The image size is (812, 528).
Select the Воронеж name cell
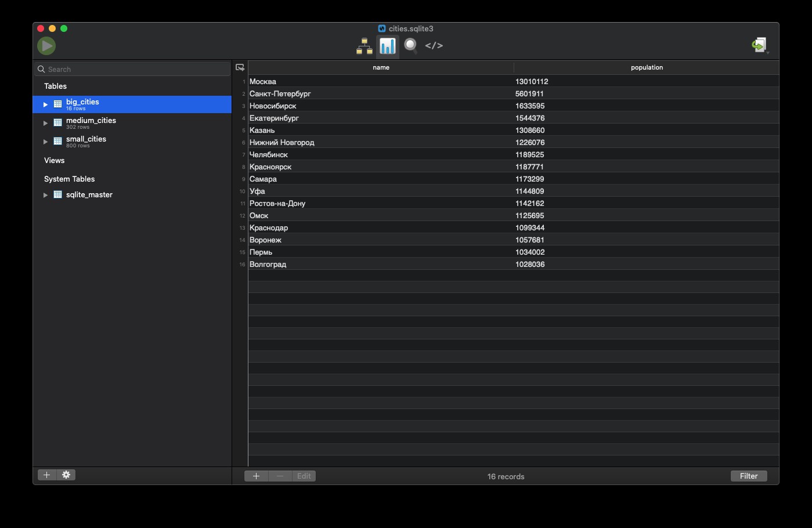(x=381, y=240)
